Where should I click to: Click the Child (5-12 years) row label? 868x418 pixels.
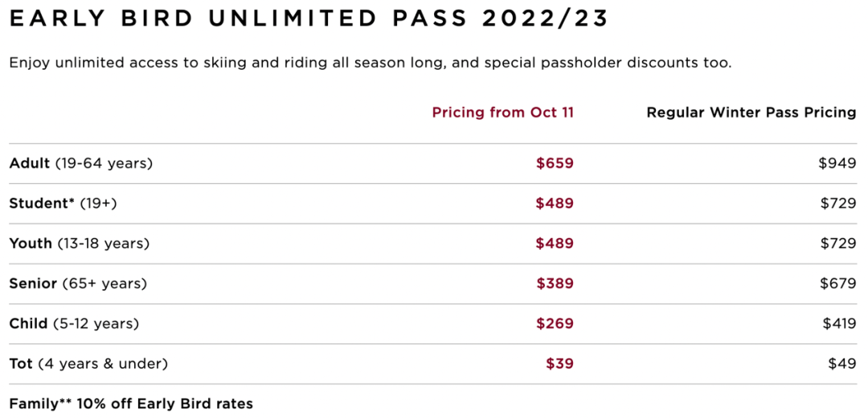(x=74, y=324)
